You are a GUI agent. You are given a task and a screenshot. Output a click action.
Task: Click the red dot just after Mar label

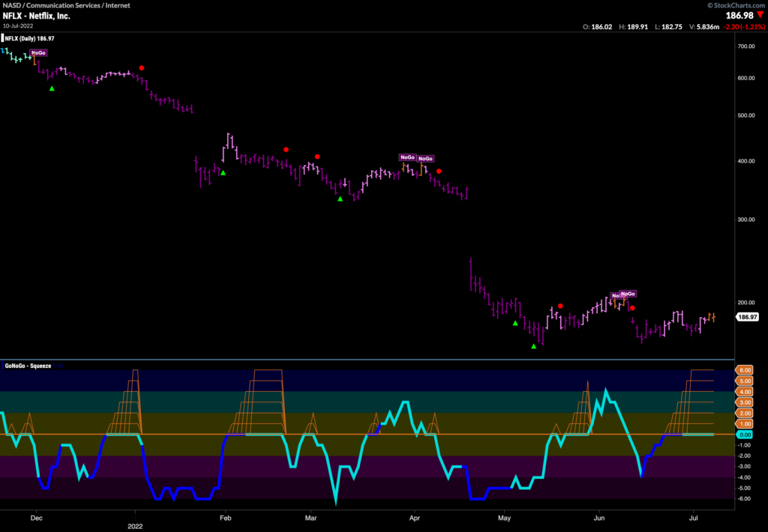click(317, 157)
